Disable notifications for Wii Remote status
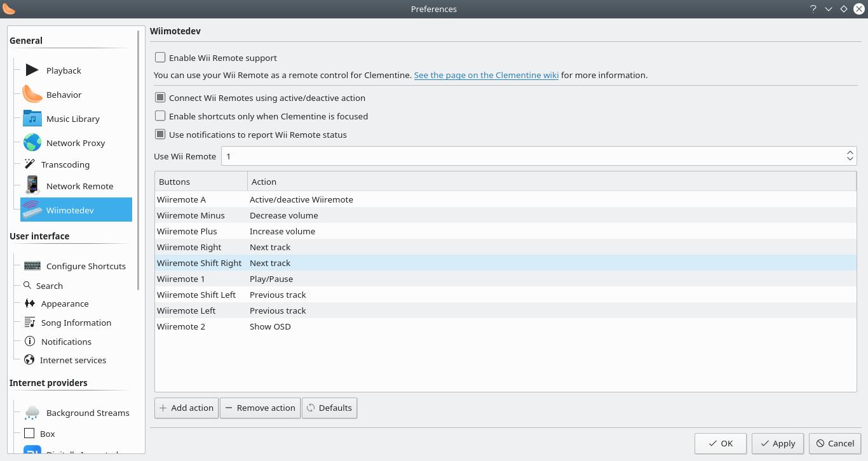The width and height of the screenshot is (868, 461). pos(160,135)
